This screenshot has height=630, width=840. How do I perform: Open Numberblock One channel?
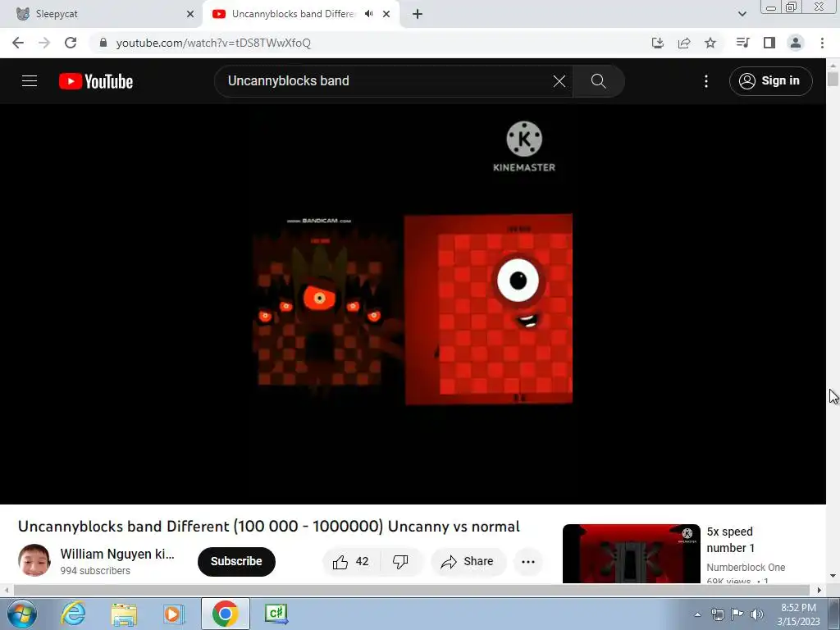pos(746,568)
